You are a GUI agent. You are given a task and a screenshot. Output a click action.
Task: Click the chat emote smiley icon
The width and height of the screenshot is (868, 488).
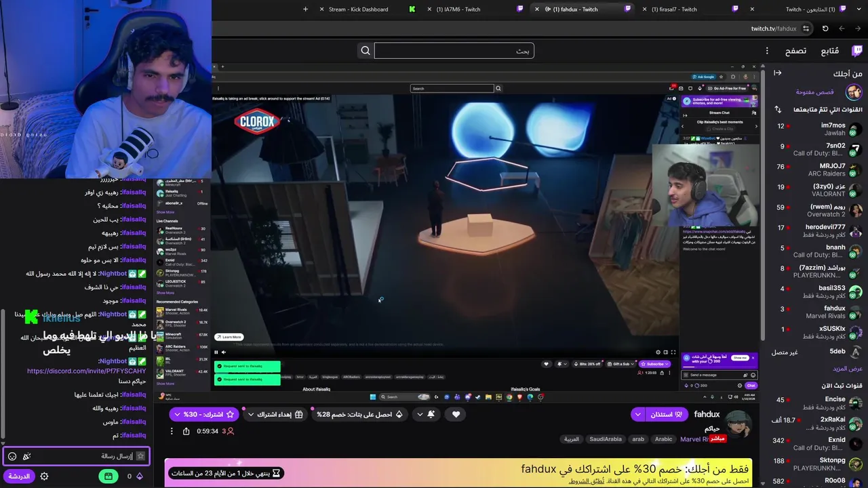12,456
